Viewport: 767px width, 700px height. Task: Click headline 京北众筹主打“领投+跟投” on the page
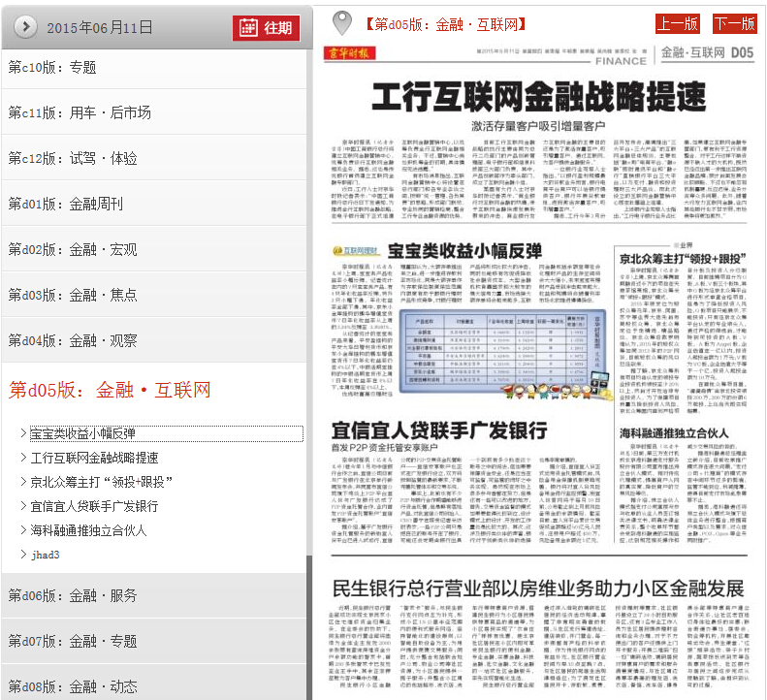(x=683, y=258)
